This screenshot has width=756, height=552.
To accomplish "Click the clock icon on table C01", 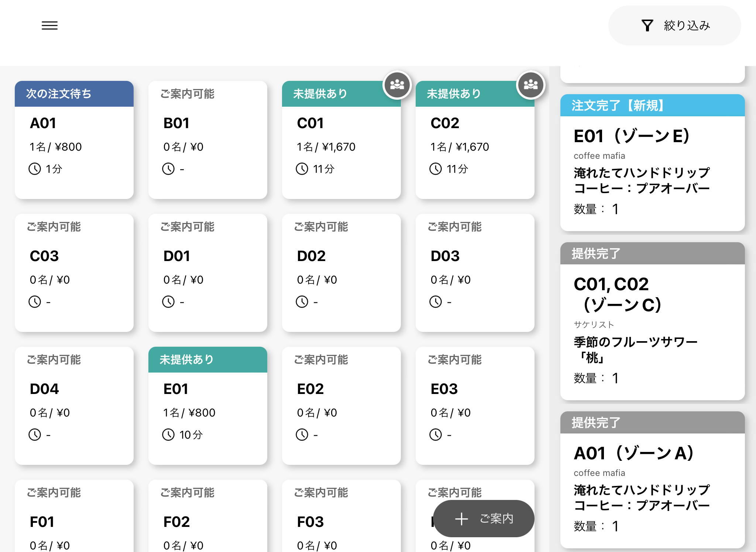I will [x=302, y=169].
